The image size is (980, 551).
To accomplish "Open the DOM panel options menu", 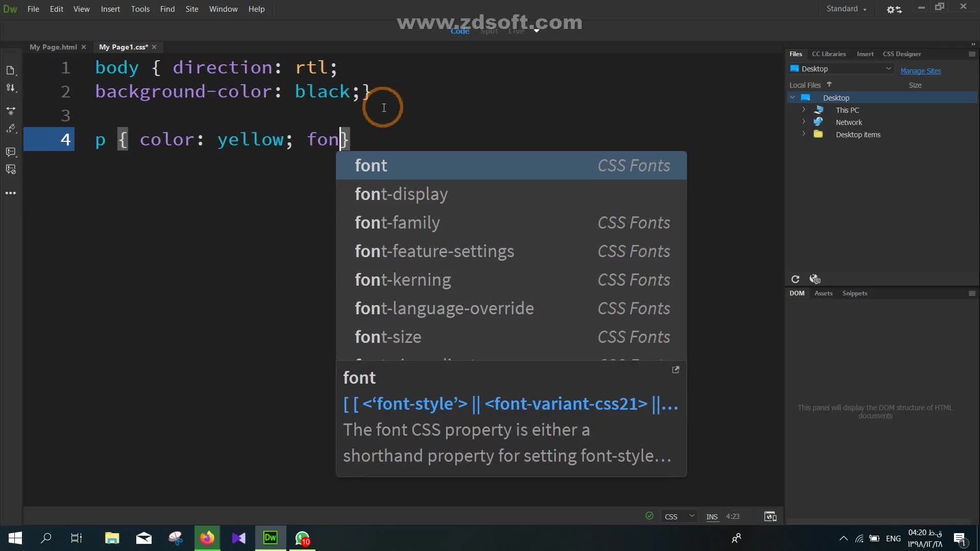I will pyautogui.click(x=972, y=293).
